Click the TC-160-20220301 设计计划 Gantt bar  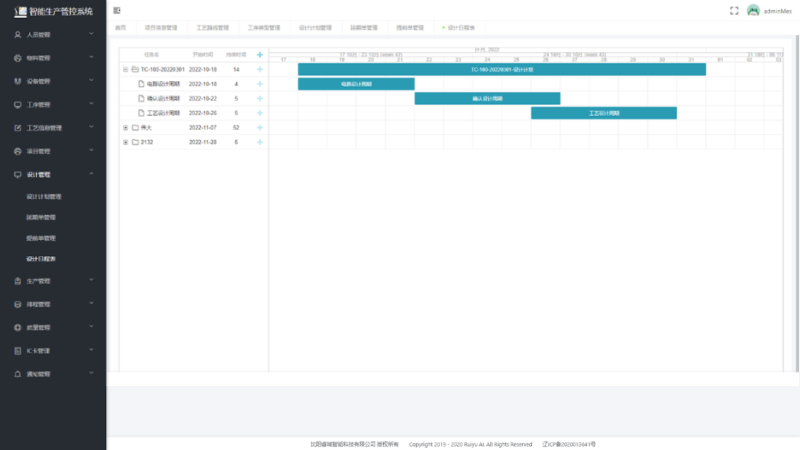tap(501, 69)
